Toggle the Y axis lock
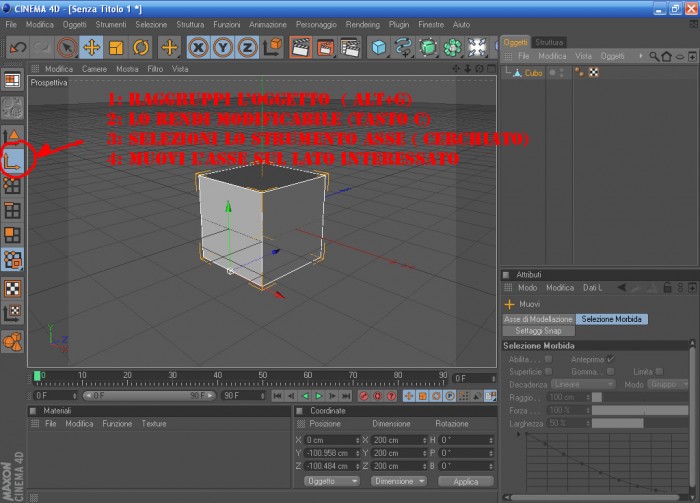Viewport: 700px width, 503px height. coord(223,47)
